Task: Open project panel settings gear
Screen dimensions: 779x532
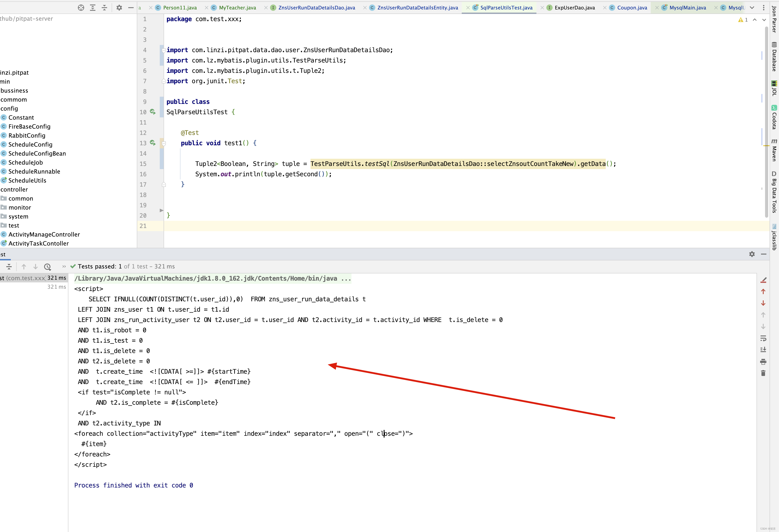Action: click(119, 8)
